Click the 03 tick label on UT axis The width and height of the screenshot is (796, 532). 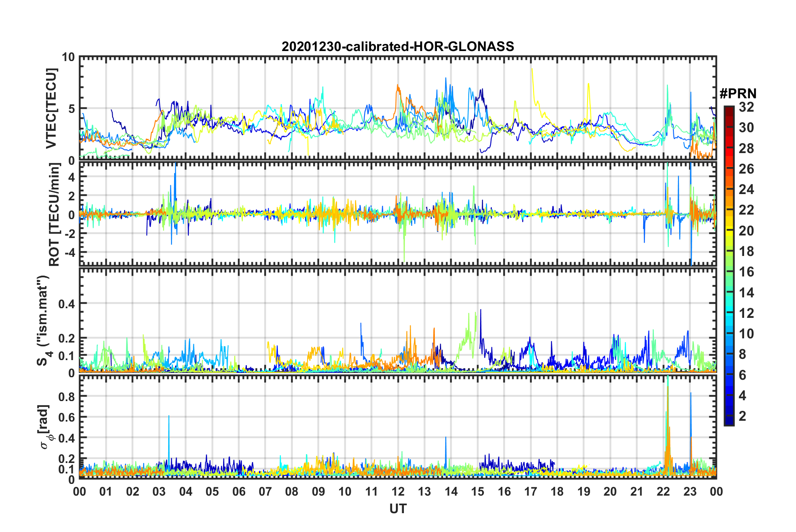pyautogui.click(x=159, y=491)
